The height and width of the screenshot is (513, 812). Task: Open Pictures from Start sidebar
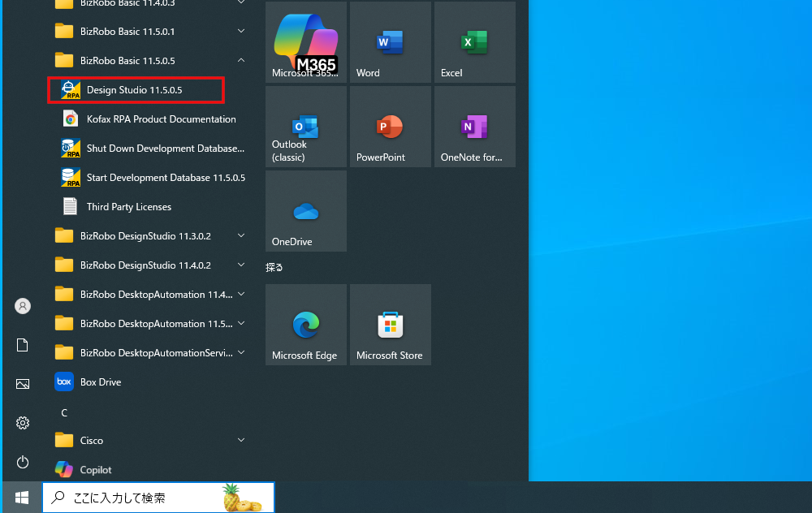[x=22, y=384]
